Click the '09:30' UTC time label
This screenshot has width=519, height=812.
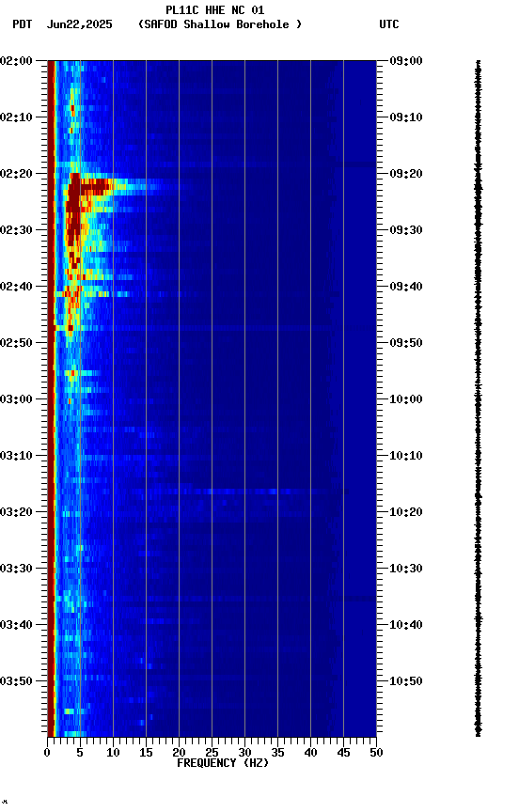pos(406,230)
